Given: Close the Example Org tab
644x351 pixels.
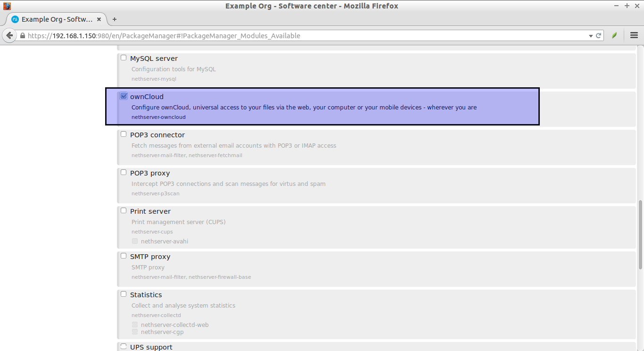Looking at the screenshot, I should click(99, 19).
